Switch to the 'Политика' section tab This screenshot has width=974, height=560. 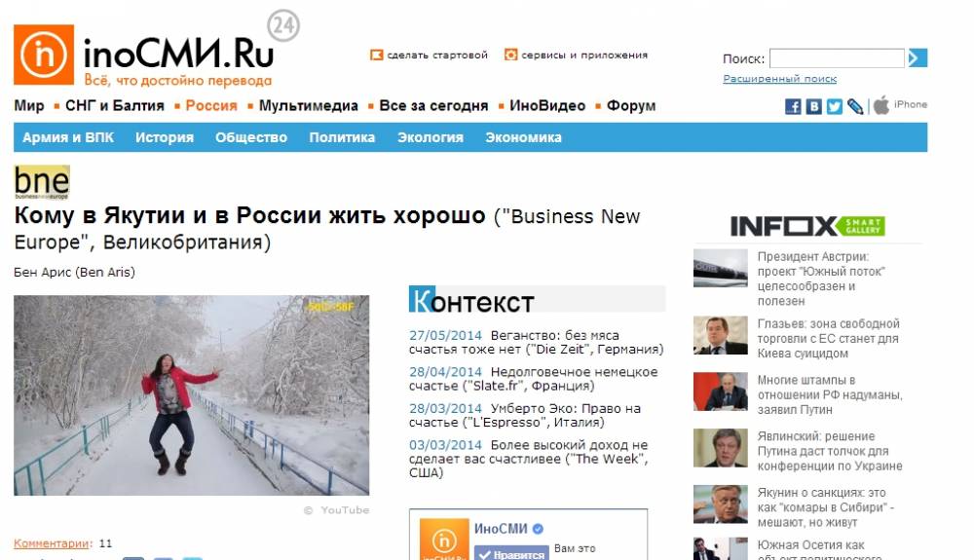[x=342, y=137]
